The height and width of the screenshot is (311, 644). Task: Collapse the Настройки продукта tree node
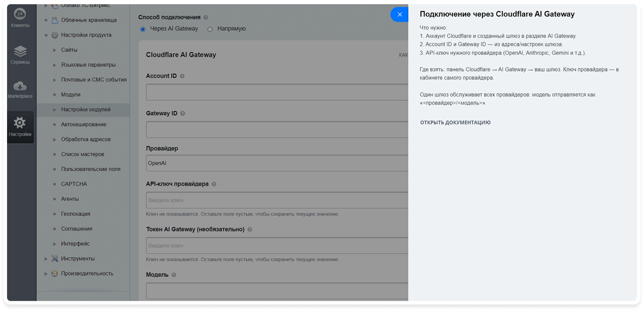46,35
